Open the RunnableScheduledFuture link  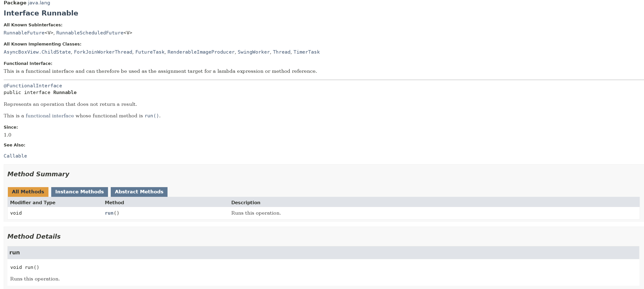click(x=90, y=33)
